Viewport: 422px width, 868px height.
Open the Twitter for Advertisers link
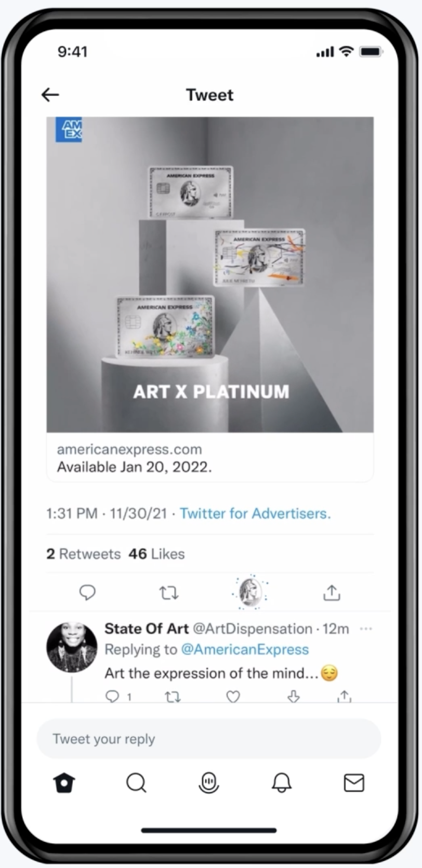pyautogui.click(x=255, y=513)
